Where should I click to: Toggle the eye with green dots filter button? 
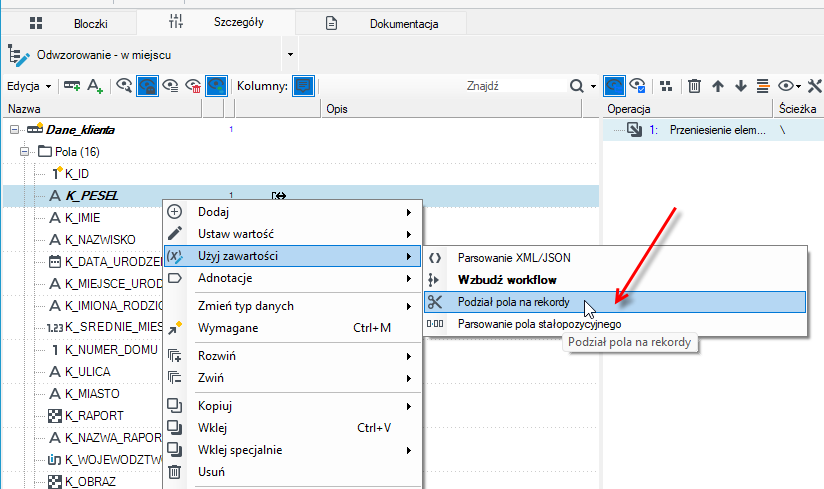pyautogui.click(x=217, y=86)
